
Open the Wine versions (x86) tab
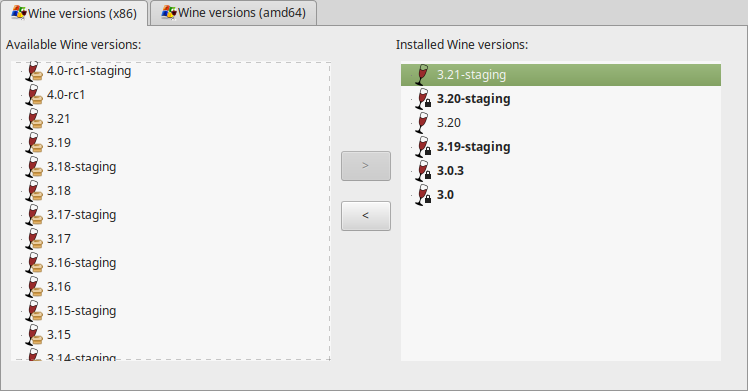point(74,13)
